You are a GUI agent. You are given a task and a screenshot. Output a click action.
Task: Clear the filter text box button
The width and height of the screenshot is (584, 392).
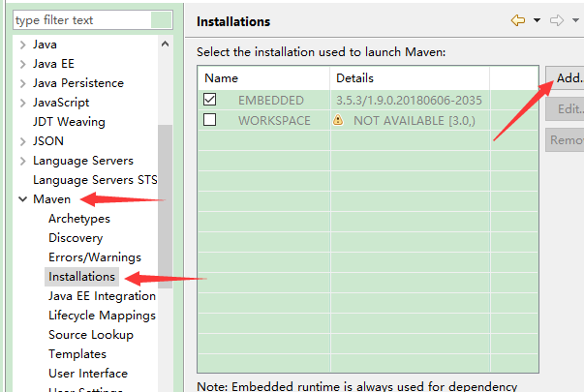162,19
